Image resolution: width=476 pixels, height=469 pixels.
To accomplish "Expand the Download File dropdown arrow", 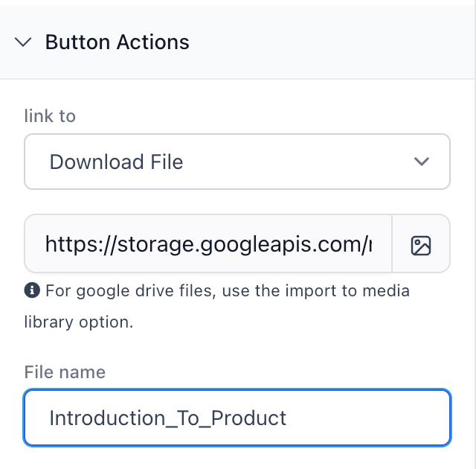I will coord(422,162).
